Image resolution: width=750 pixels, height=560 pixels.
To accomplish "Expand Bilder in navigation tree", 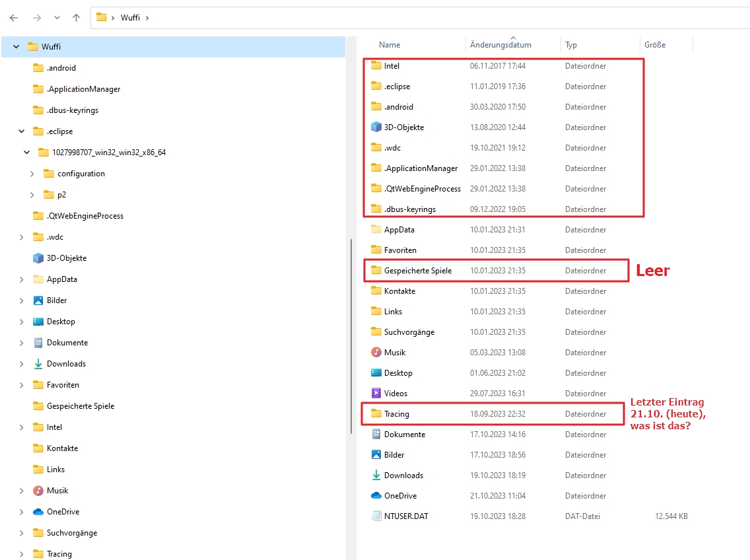I will pos(22,300).
